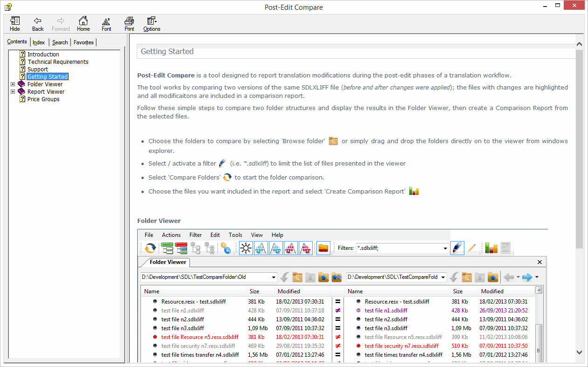This screenshot has width=588, height=367.
Task: Click the pencil edit-filter icon
Action: click(x=472, y=248)
